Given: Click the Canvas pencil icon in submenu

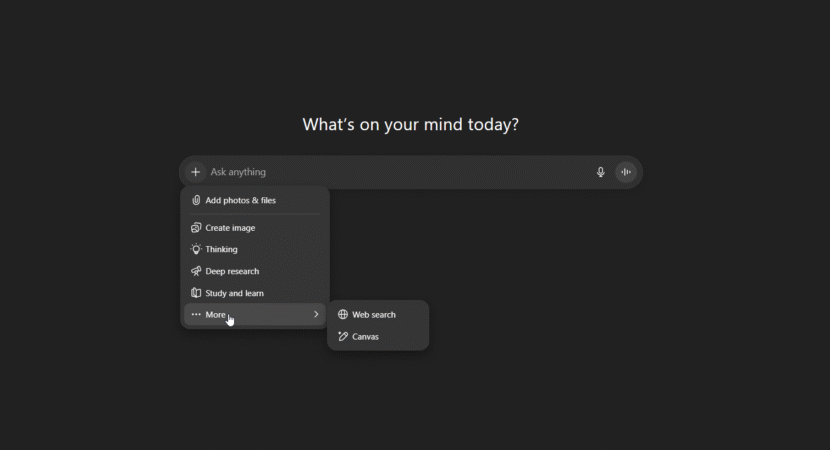Looking at the screenshot, I should point(343,337).
